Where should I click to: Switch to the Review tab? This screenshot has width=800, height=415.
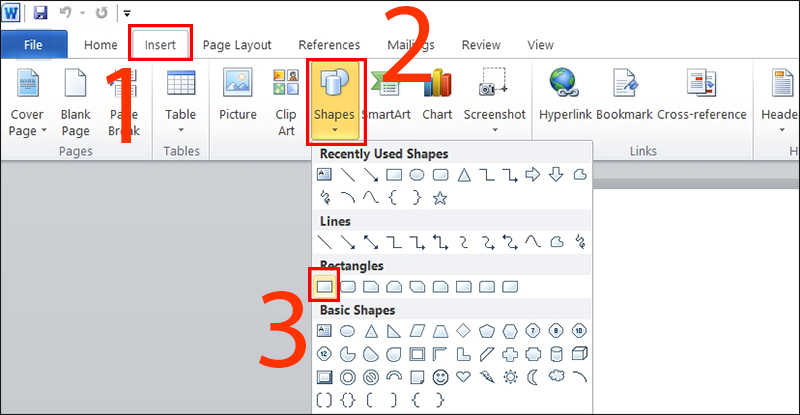(481, 45)
